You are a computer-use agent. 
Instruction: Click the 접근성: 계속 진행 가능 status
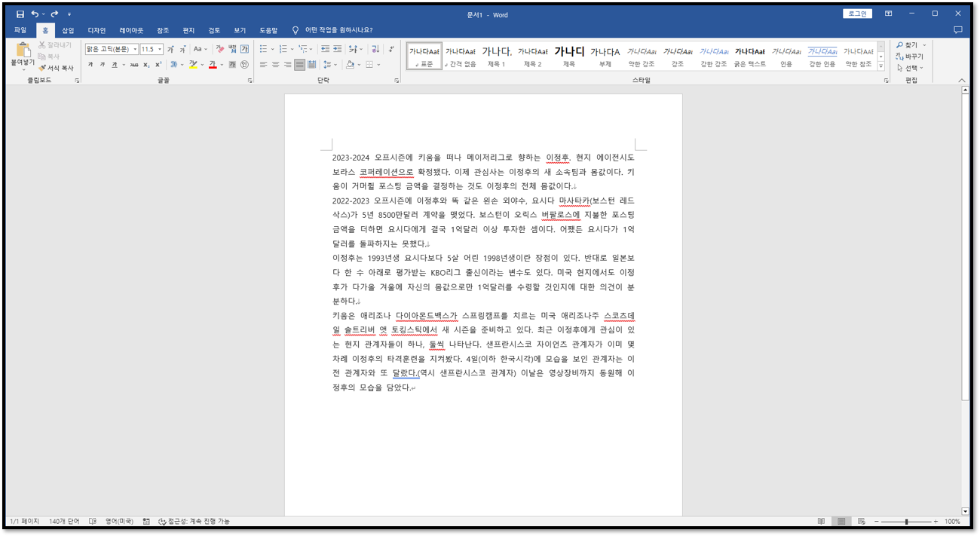[194, 521]
